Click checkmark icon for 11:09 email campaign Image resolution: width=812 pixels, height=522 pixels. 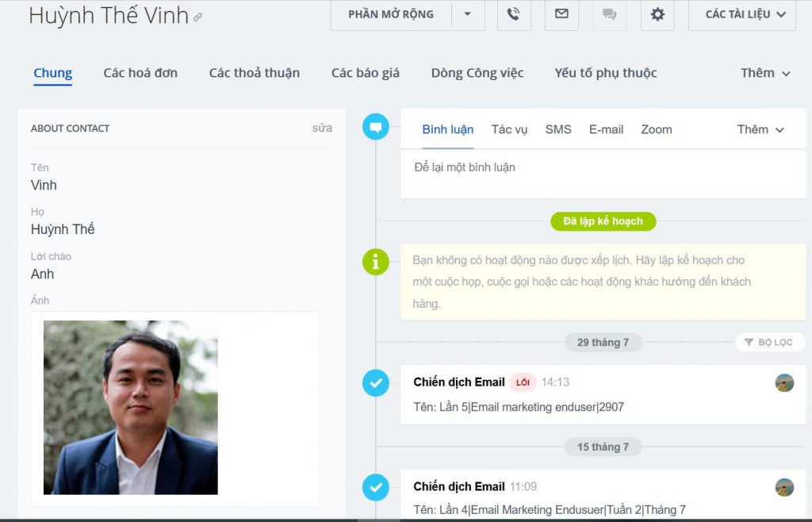pos(376,488)
